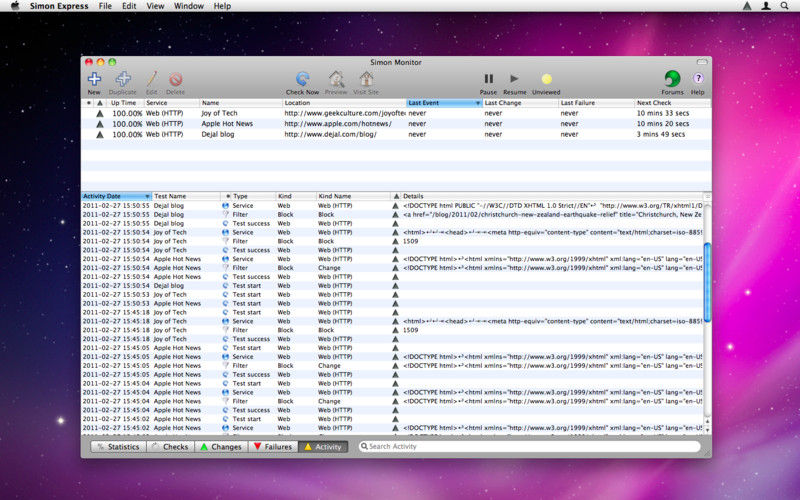
Task: Open the Help question mark icon
Action: click(x=698, y=79)
